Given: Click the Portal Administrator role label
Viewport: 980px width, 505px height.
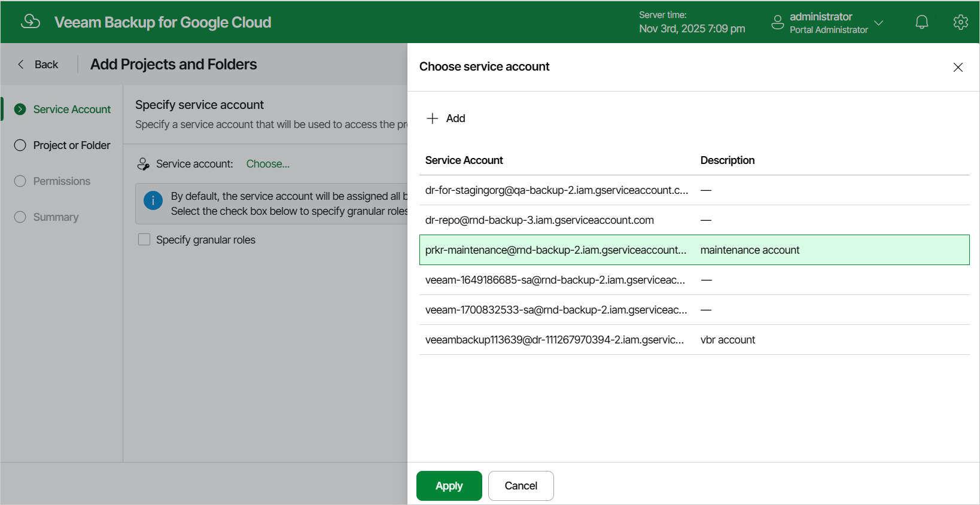Looking at the screenshot, I should tap(829, 30).
